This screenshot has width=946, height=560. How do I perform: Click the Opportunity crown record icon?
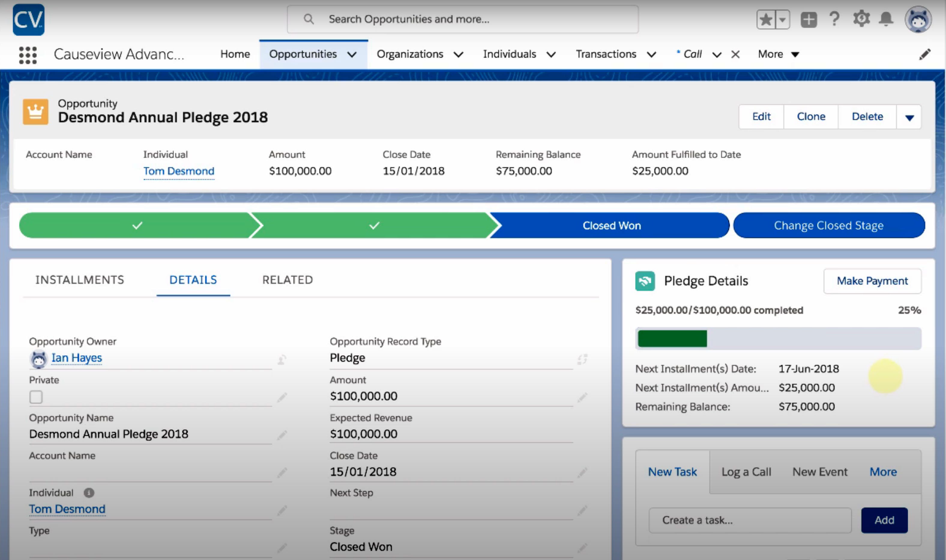[x=35, y=112]
